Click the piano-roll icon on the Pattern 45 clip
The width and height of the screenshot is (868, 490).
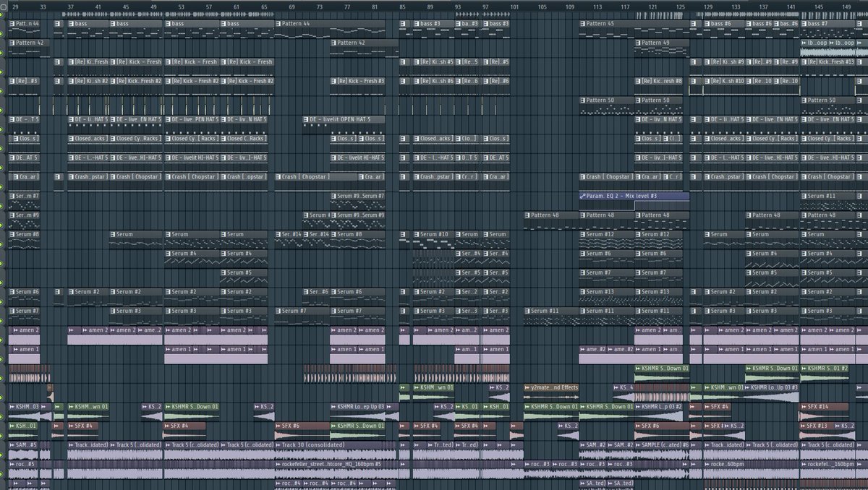583,24
